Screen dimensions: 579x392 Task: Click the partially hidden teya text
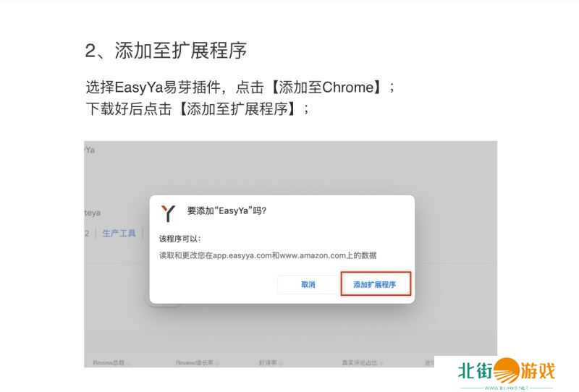point(93,213)
